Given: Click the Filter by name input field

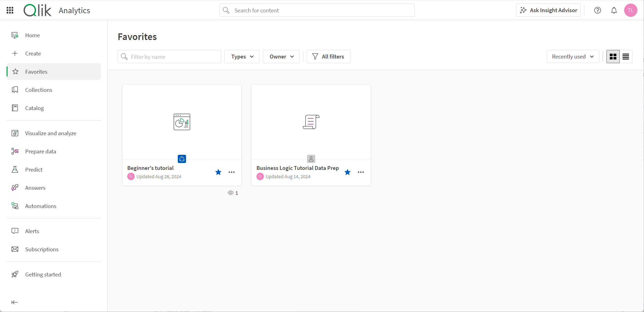Looking at the screenshot, I should tap(169, 57).
